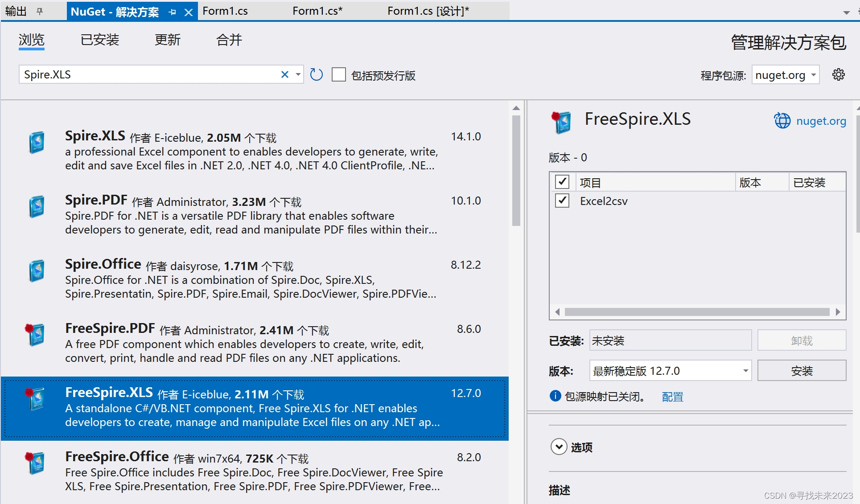Click the 配置 link for package sources
This screenshot has height=504, width=860.
672,397
